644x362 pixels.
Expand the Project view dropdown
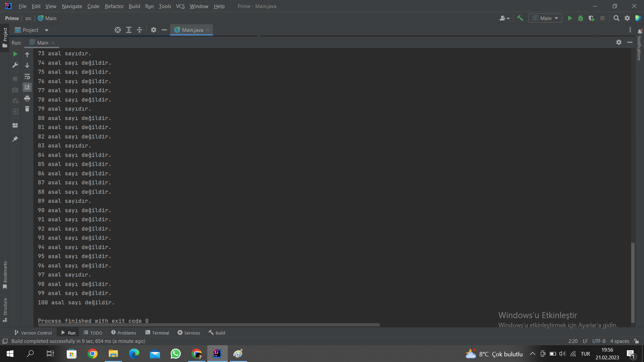tap(47, 30)
